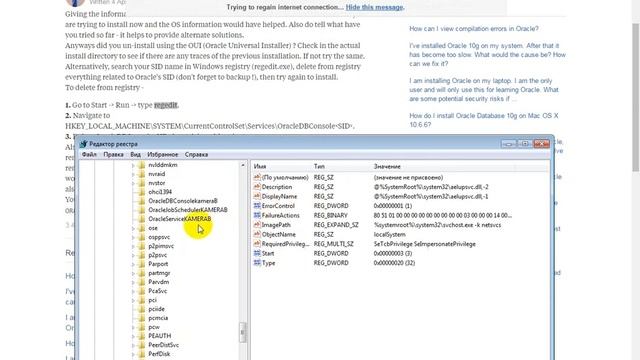
Task: Open link about installing Oracle on my laptop
Action: [484, 90]
